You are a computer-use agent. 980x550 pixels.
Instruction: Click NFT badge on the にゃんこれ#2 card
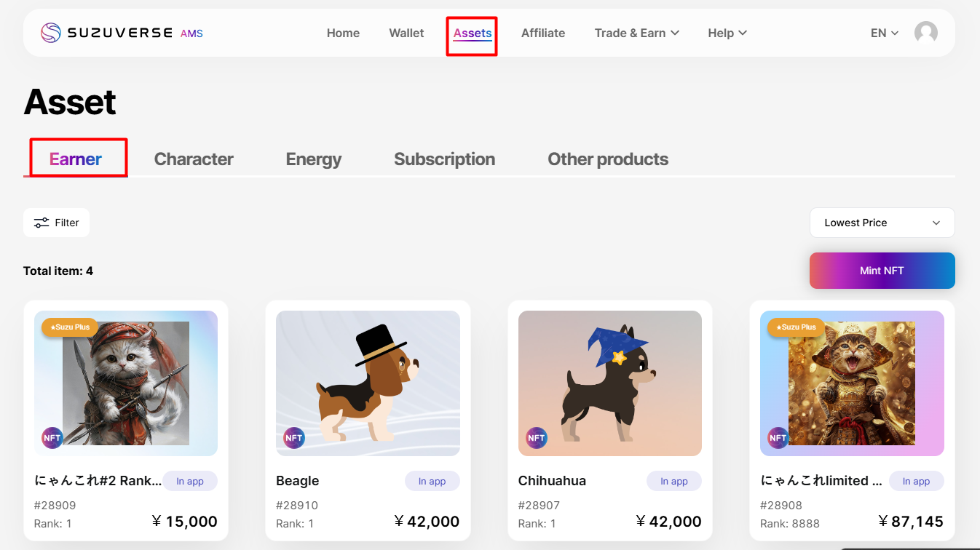click(52, 438)
